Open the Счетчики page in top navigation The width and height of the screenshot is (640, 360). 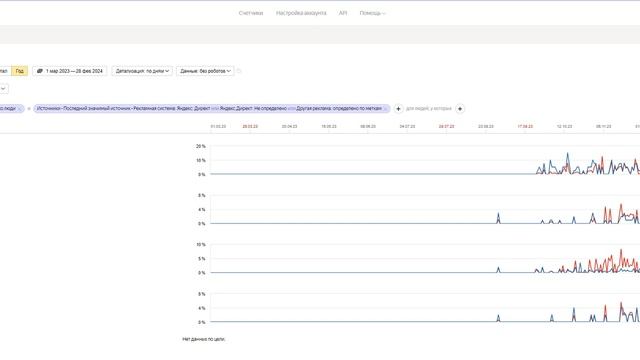pos(251,13)
